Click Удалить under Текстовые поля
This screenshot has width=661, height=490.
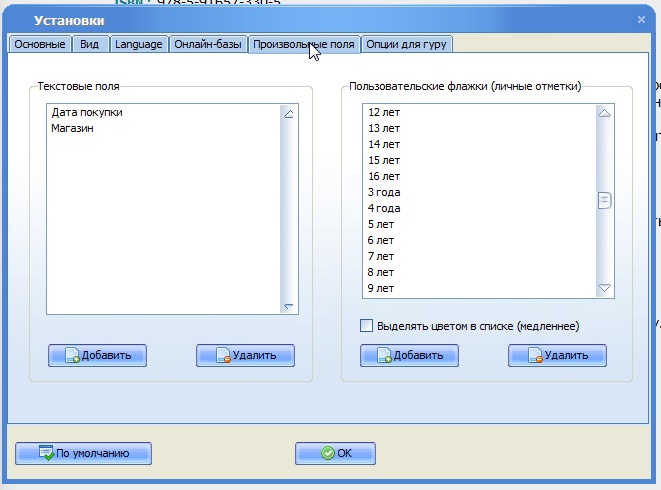[245, 355]
